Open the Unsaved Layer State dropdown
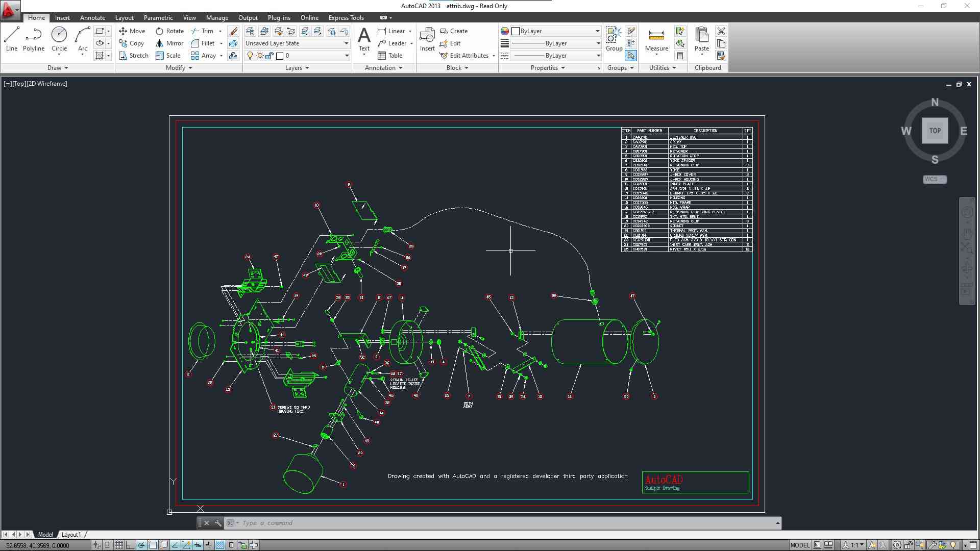 pos(297,43)
